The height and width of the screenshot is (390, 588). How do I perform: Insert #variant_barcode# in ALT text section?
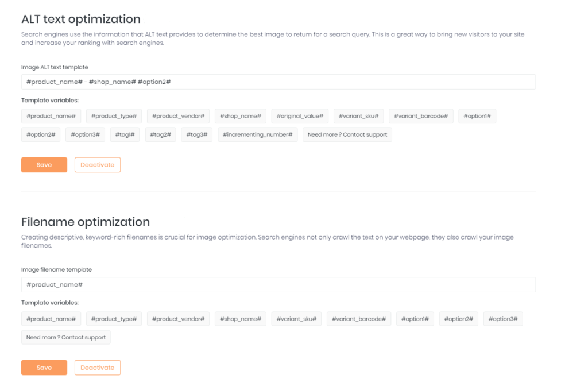(x=421, y=116)
